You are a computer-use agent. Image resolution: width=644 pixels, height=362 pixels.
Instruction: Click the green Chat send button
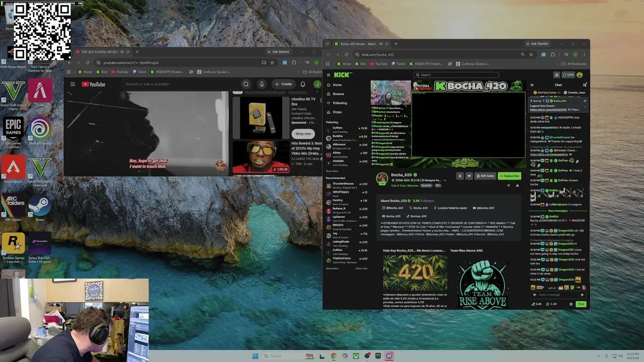pyautogui.click(x=581, y=304)
